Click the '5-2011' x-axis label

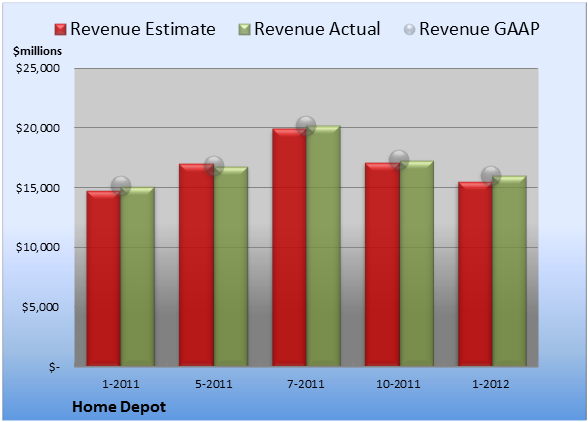tap(214, 384)
